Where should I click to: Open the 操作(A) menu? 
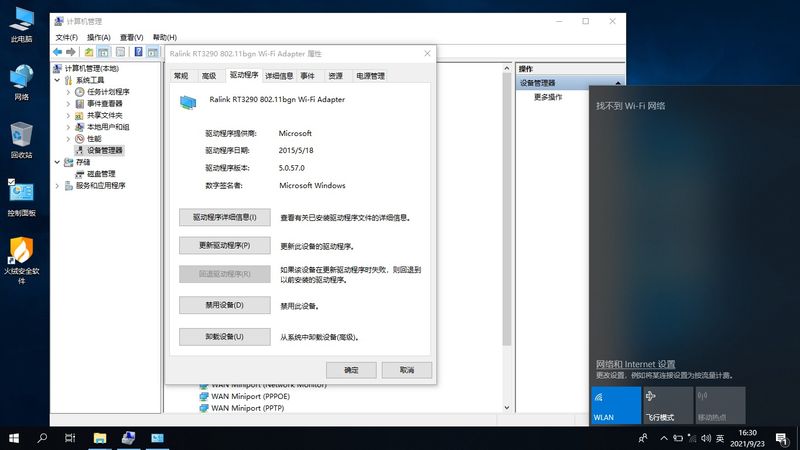98,37
